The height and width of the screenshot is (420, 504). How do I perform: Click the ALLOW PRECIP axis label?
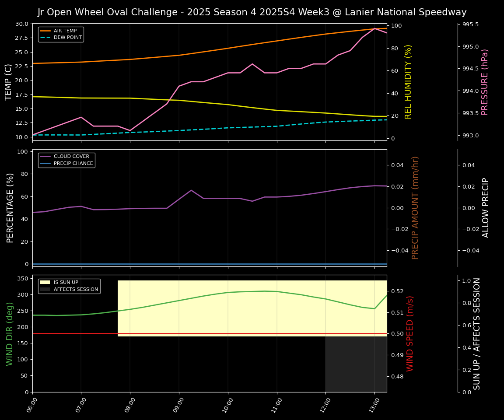(486, 208)
